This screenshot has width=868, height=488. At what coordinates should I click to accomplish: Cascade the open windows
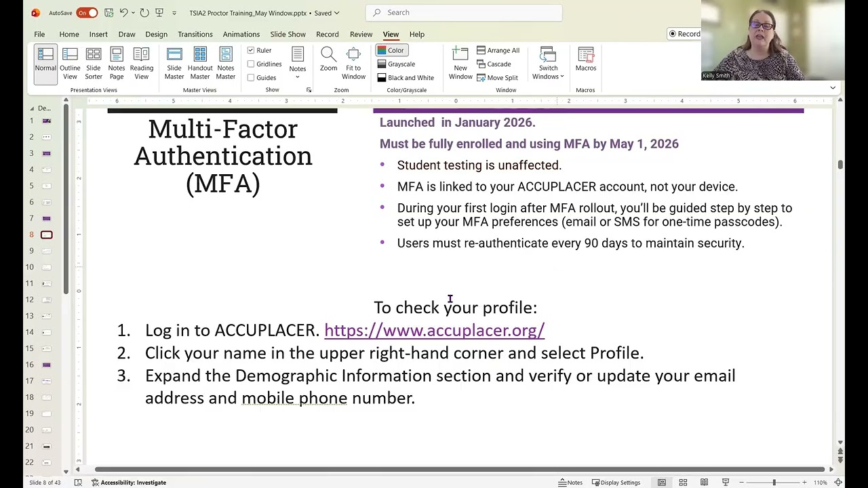(494, 64)
